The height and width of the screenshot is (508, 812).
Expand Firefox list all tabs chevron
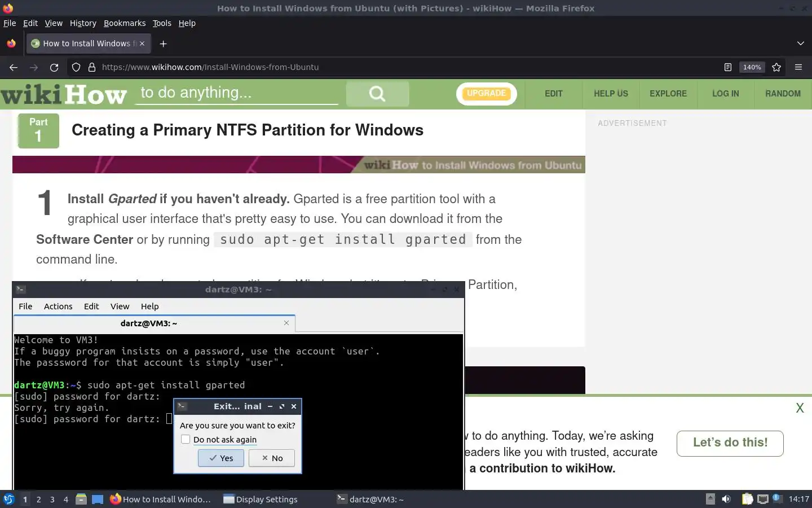point(801,43)
